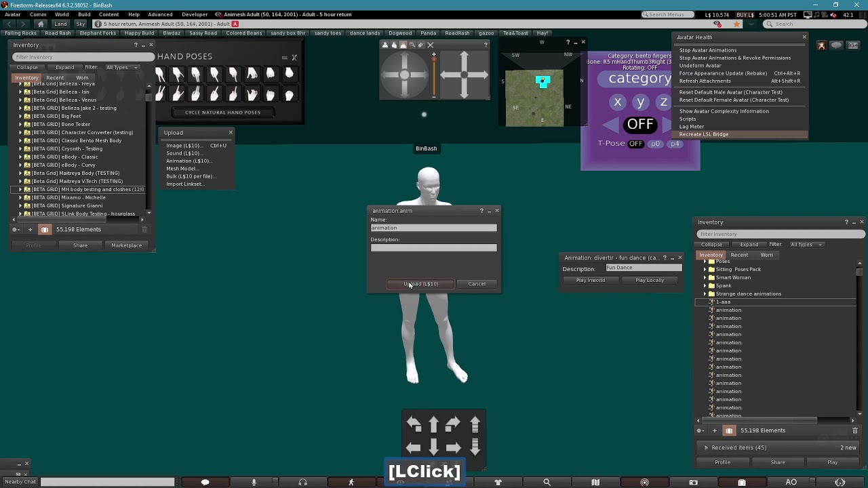Select the y axis button on HUD
The width and height of the screenshot is (868, 488).
pyautogui.click(x=640, y=102)
